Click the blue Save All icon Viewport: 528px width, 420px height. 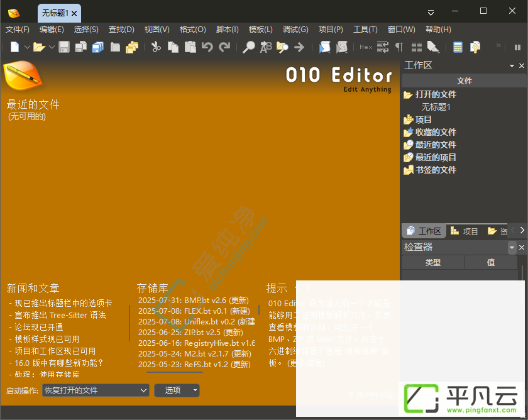(97, 47)
